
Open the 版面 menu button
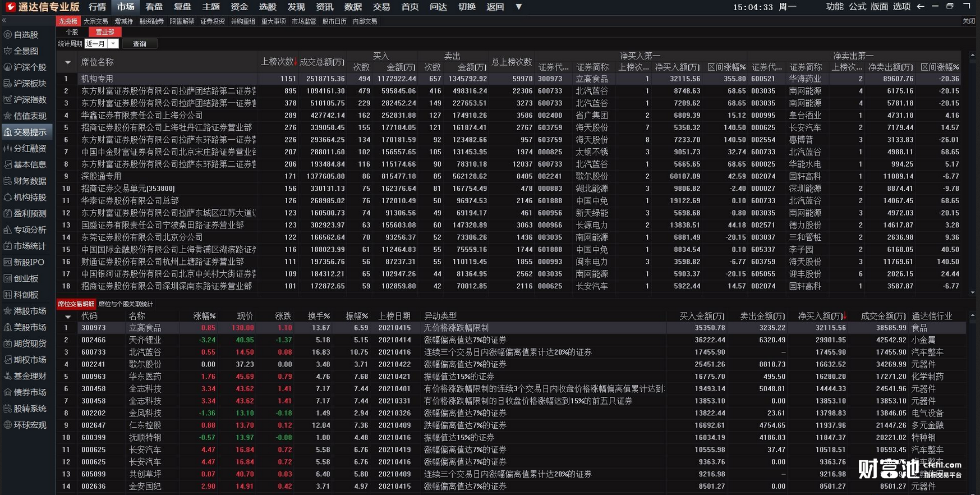(879, 7)
